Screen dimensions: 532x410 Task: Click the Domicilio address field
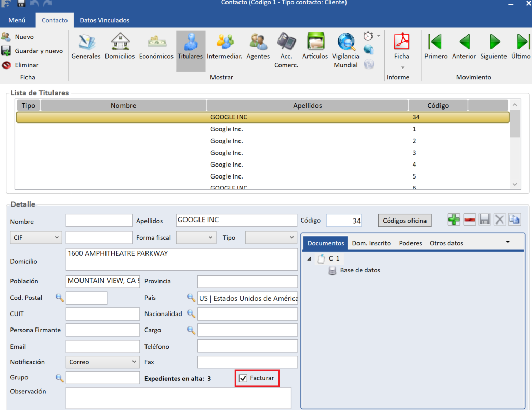(182, 259)
